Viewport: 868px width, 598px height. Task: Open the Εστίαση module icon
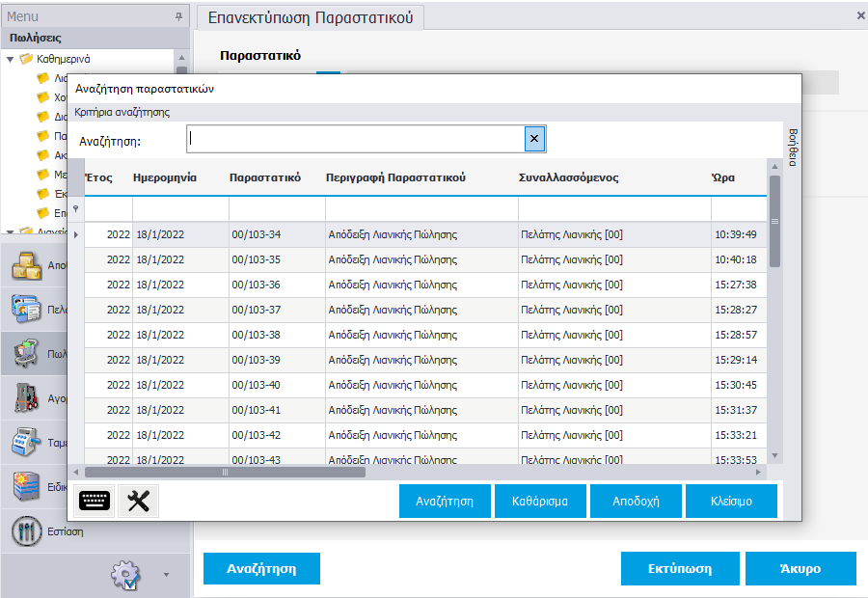coord(26,530)
